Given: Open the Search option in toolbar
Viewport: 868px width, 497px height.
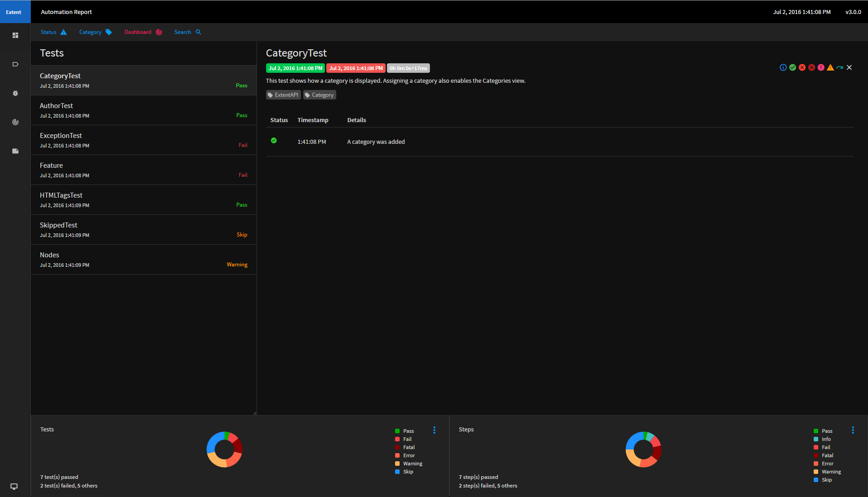Looking at the screenshot, I should [187, 32].
